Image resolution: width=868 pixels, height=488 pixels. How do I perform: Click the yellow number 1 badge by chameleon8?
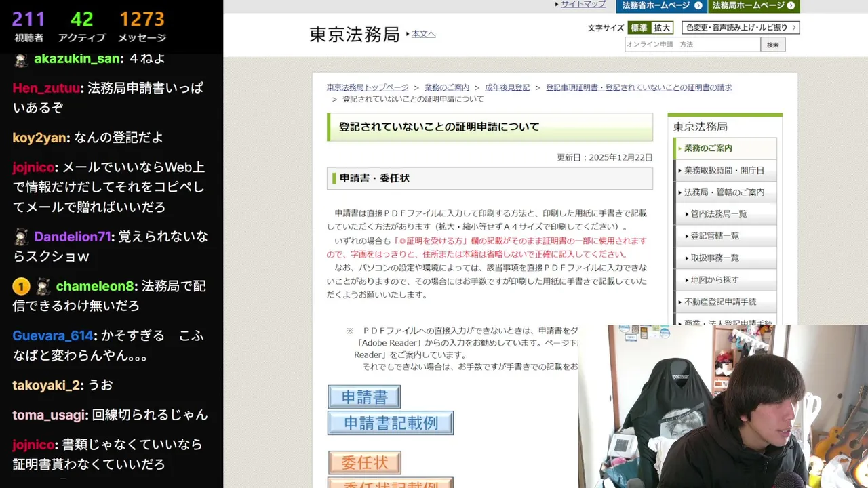pyautogui.click(x=20, y=287)
